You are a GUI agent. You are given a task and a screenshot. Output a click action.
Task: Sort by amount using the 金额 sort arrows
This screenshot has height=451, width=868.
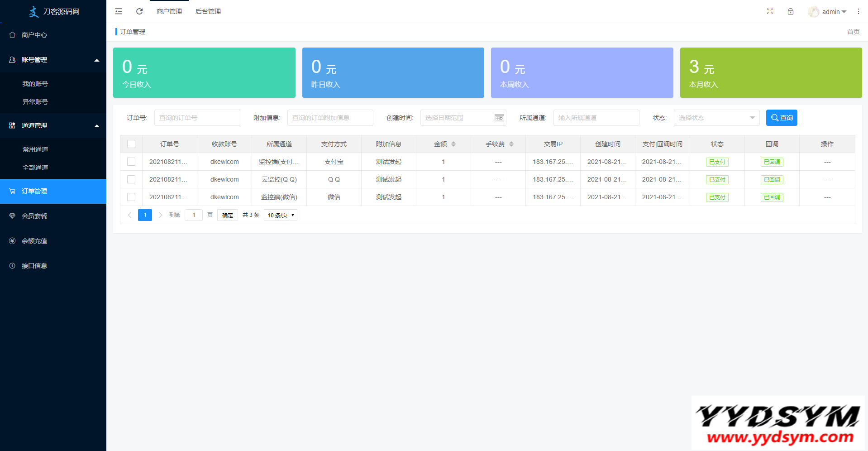pos(453,144)
